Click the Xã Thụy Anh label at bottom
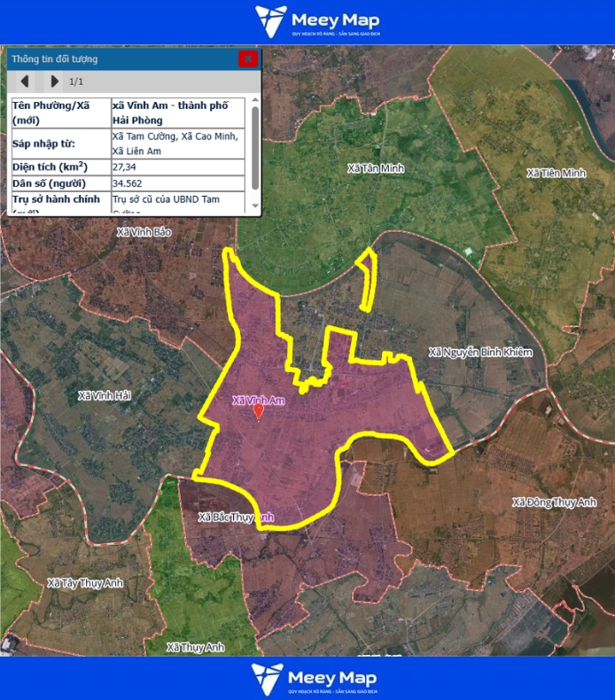615x700 pixels. coord(196,648)
